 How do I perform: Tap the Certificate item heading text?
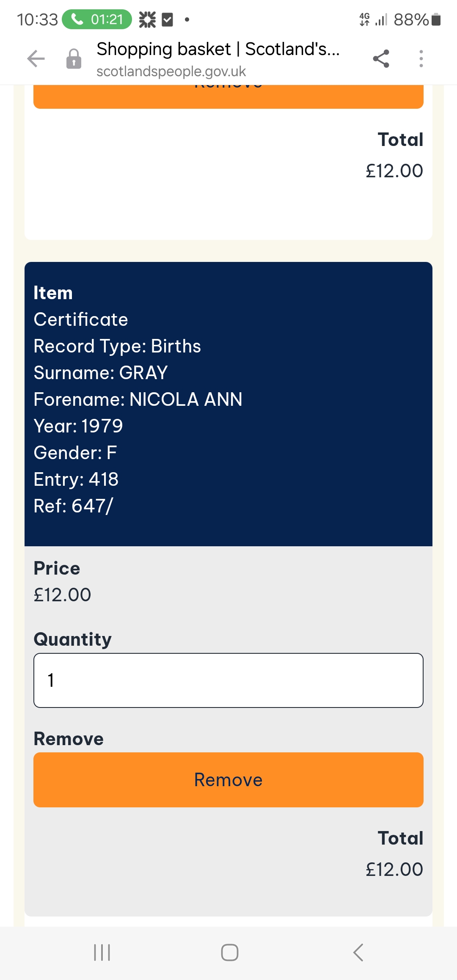pos(81,319)
